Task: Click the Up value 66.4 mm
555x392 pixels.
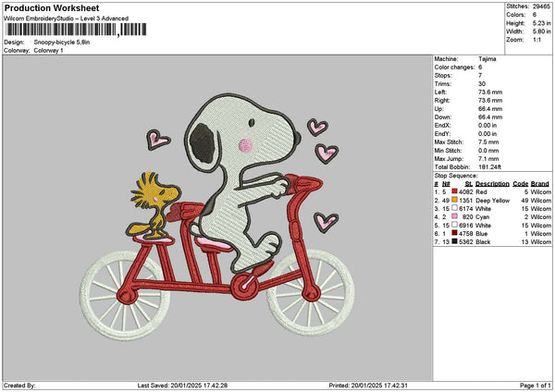Action: [x=490, y=108]
